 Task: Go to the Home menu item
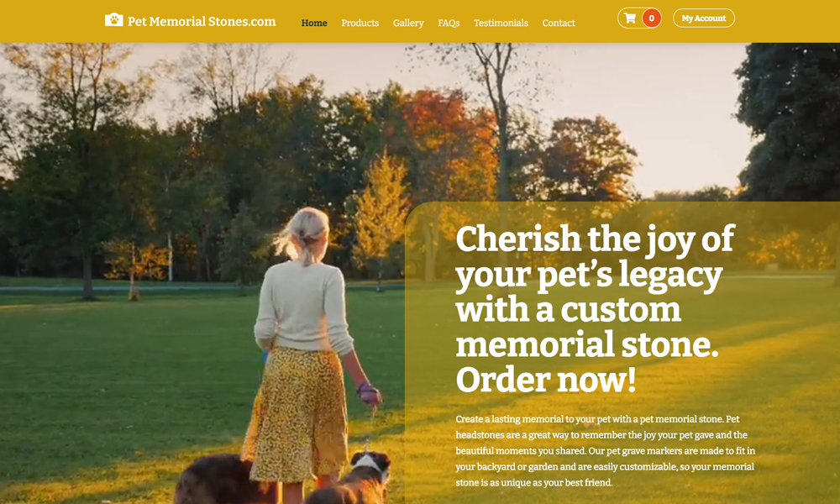pos(314,23)
